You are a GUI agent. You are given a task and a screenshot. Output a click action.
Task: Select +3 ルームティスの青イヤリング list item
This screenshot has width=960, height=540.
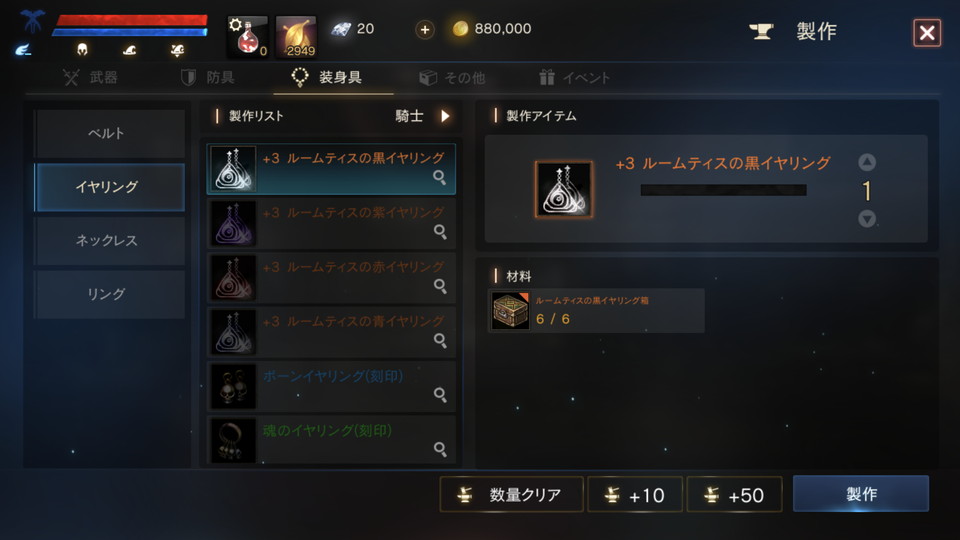tap(331, 332)
